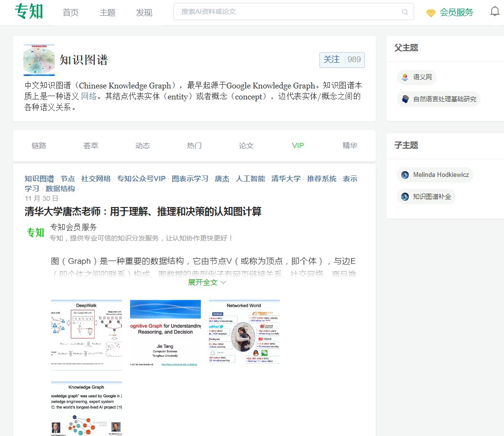Open 会员服务 link
Viewport: 504px width, 436px height.
(x=456, y=12)
